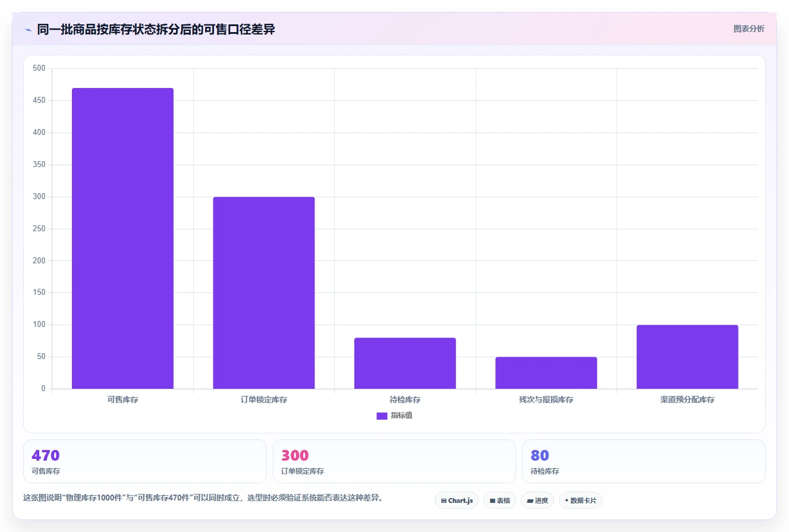This screenshot has width=789, height=532.
Task: Click the 470 可售库存 data card
Action: [x=145, y=461]
